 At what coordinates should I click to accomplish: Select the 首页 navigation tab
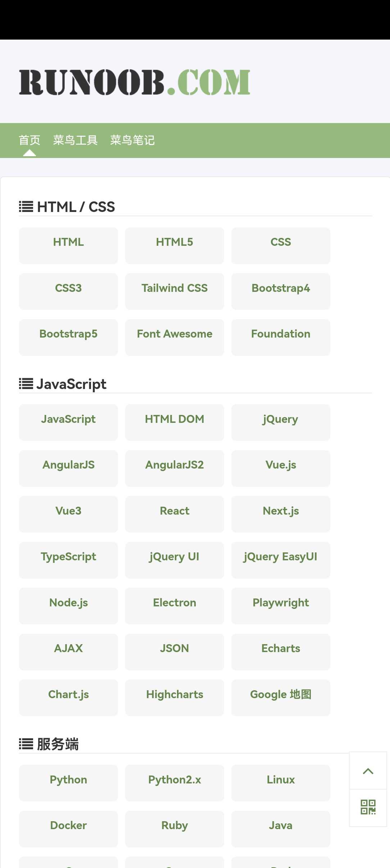pos(30,140)
